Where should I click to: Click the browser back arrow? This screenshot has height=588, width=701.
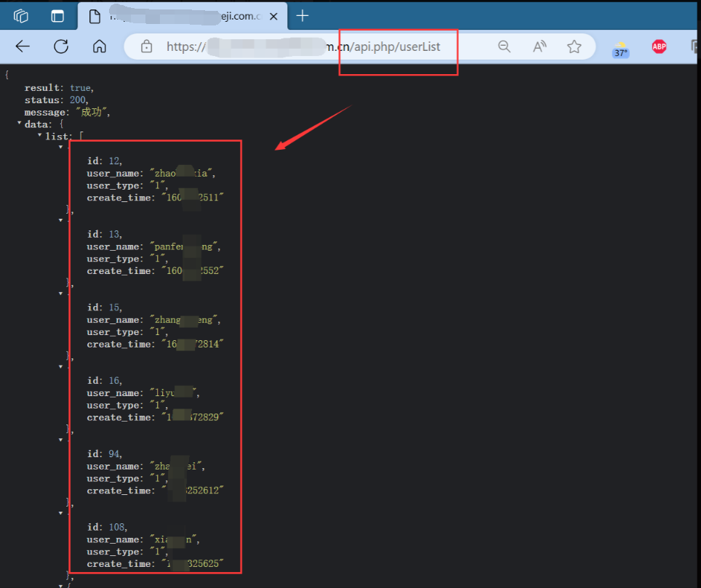(x=23, y=47)
